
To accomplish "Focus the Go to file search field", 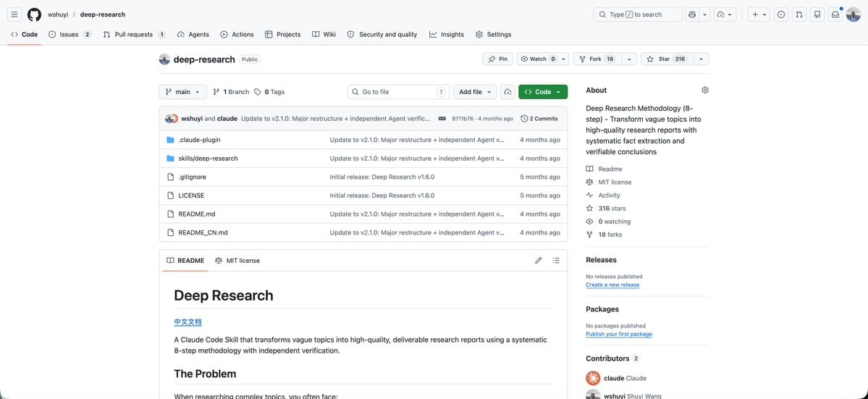I will (398, 92).
